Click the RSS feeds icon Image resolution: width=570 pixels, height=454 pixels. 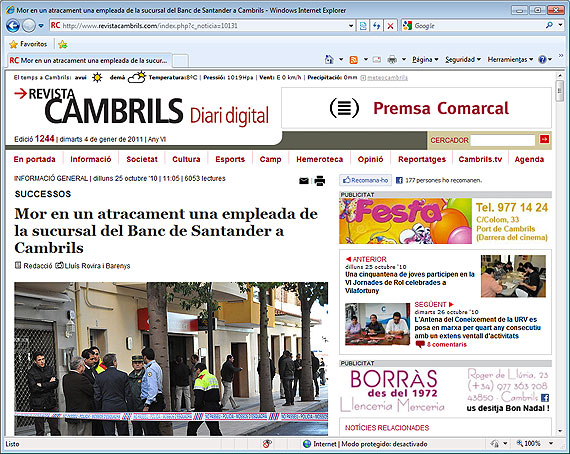click(x=353, y=60)
